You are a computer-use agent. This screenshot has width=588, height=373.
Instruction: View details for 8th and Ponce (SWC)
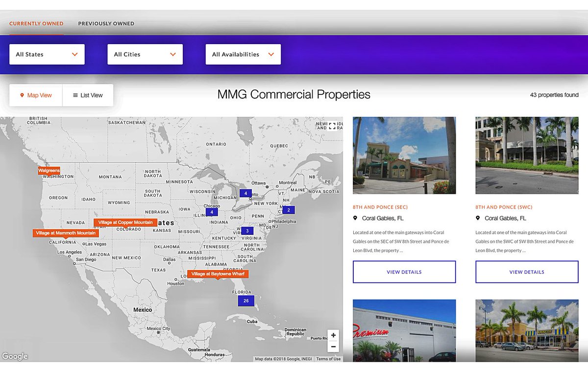tap(527, 272)
